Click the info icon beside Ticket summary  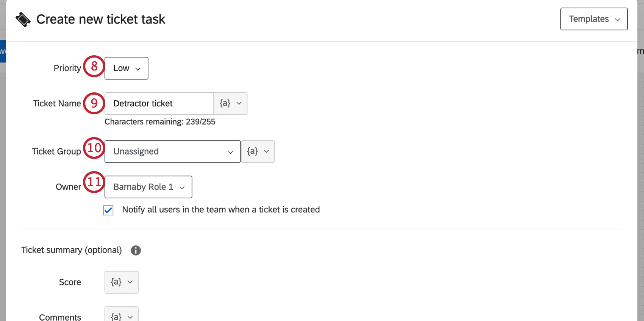136,250
